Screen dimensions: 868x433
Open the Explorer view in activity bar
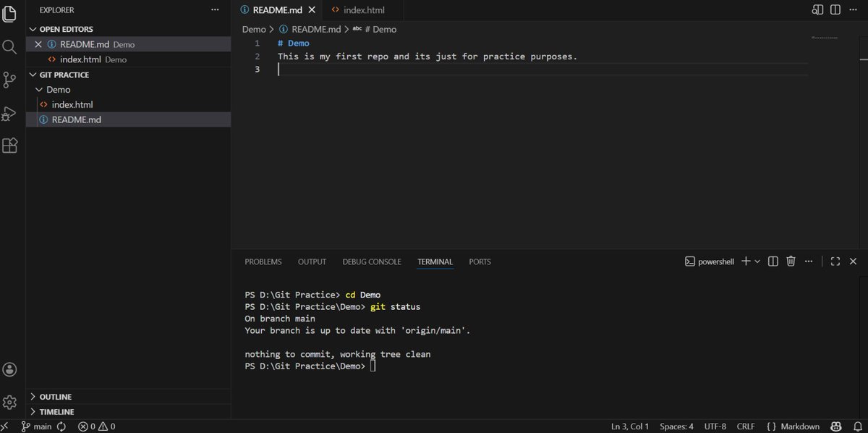pyautogui.click(x=9, y=12)
